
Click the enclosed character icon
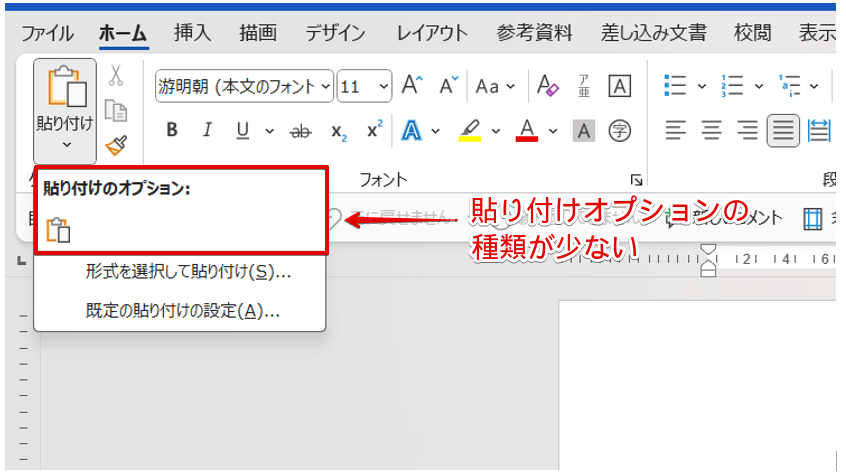(619, 131)
